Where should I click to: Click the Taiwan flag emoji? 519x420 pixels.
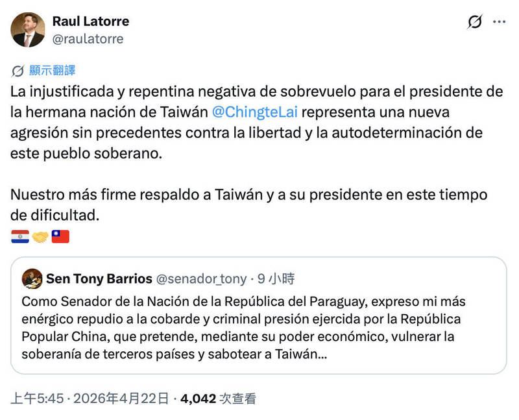coord(60,237)
